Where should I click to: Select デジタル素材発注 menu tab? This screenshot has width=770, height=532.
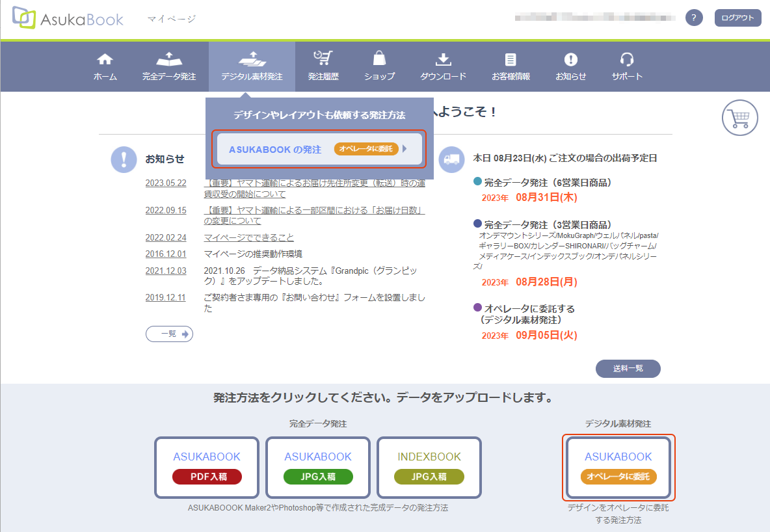click(252, 66)
